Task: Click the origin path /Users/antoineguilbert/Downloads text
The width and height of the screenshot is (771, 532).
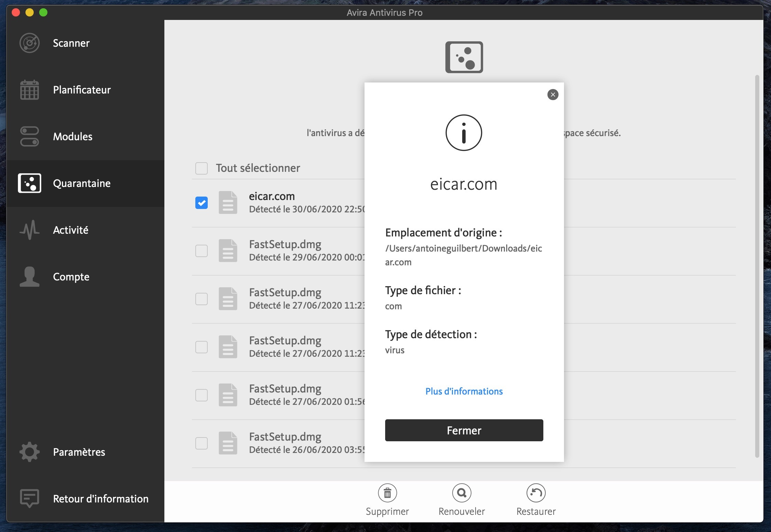Action: [464, 255]
